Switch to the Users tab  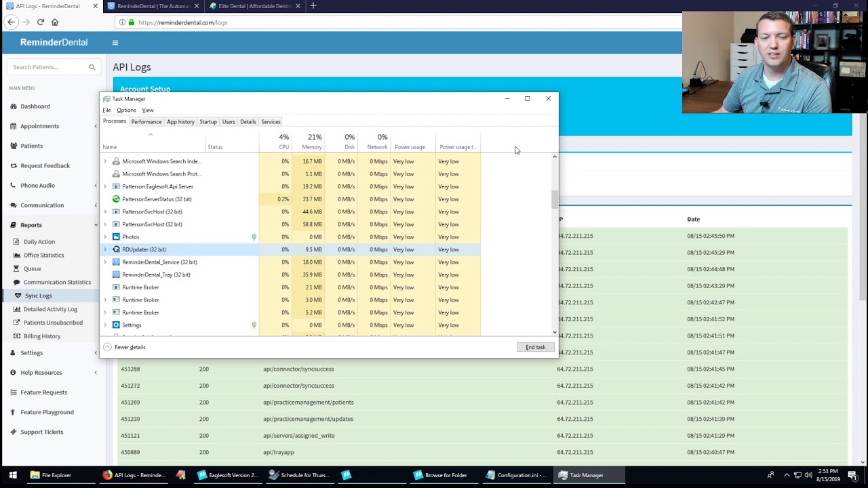tap(229, 122)
